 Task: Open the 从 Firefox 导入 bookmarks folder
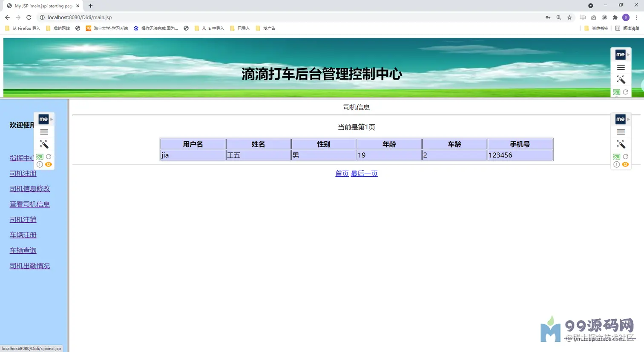point(23,29)
